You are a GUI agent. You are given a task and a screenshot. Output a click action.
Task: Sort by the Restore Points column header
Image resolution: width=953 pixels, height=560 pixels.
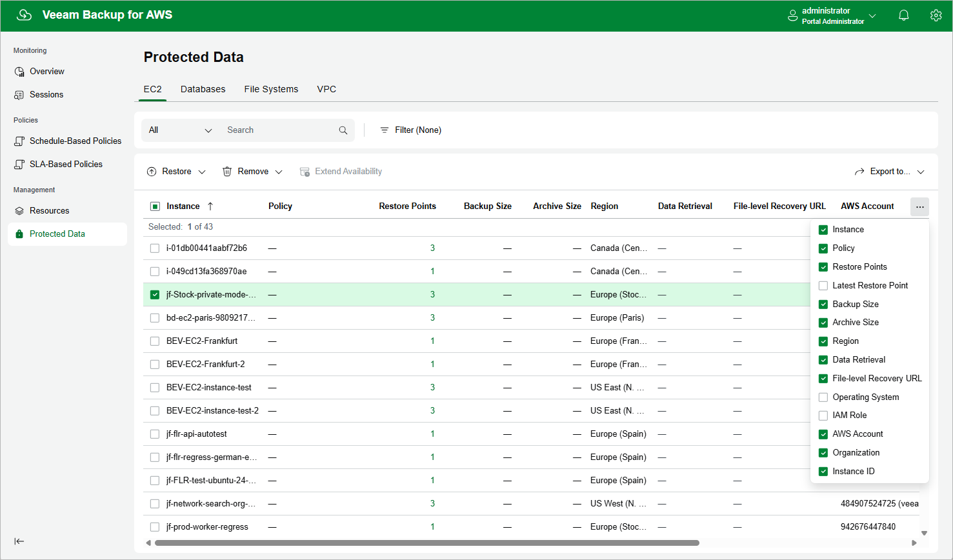point(408,206)
